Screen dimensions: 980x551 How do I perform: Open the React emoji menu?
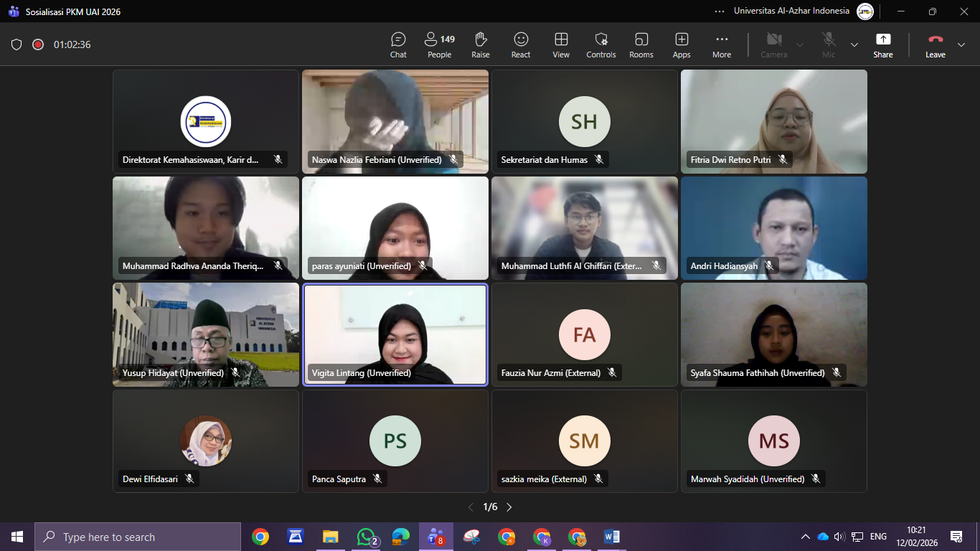point(521,44)
